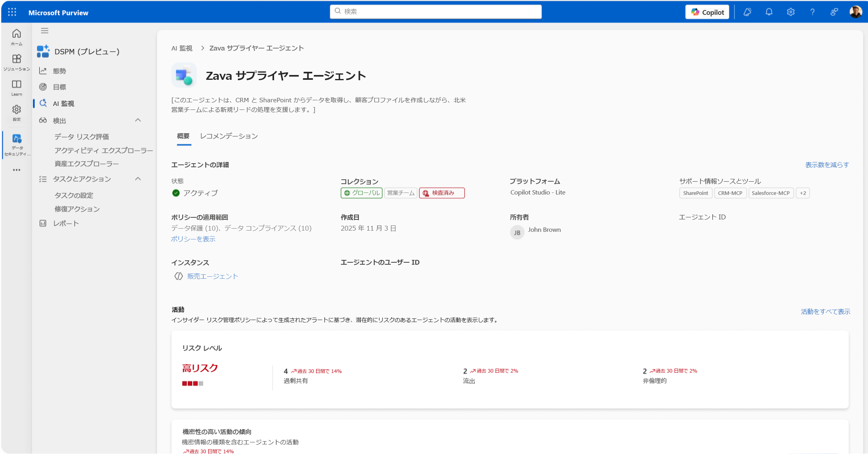The width and height of the screenshot is (868, 454).
Task: Click into the 検索 search field
Action: click(436, 12)
